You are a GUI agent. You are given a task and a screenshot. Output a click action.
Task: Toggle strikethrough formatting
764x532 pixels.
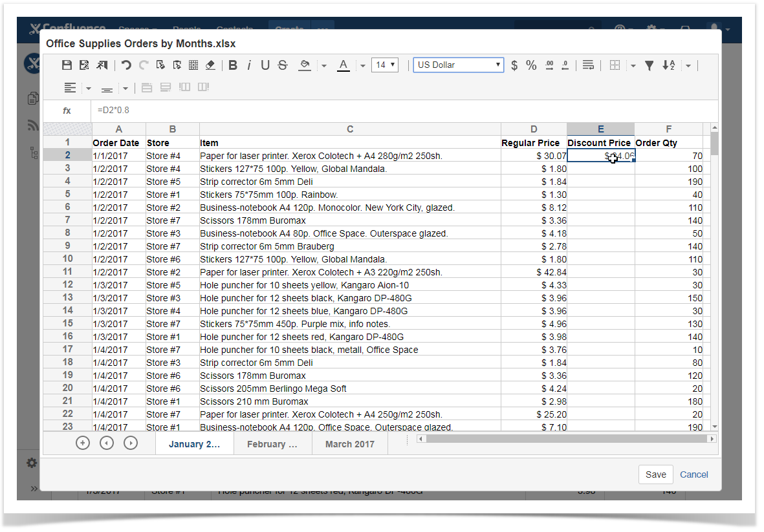point(283,65)
